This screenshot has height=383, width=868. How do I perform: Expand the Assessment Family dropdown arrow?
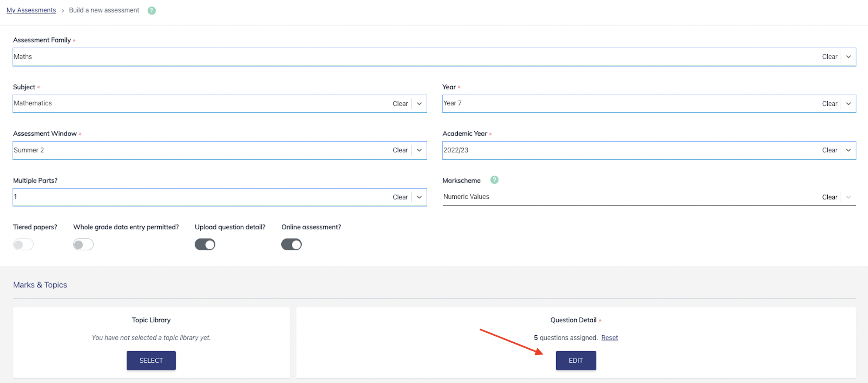tap(848, 56)
